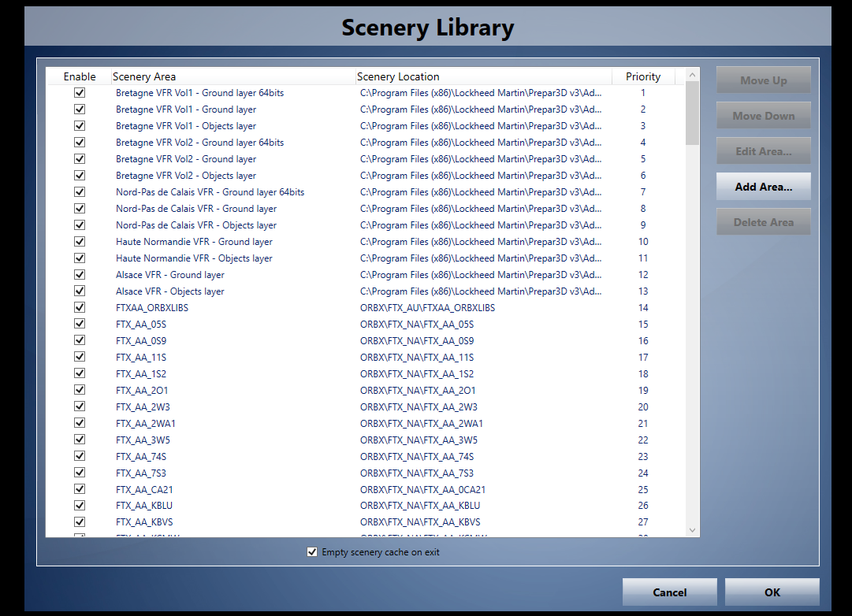The image size is (852, 616).
Task: Click the vertical scrollbar thumb
Action: coord(692,113)
